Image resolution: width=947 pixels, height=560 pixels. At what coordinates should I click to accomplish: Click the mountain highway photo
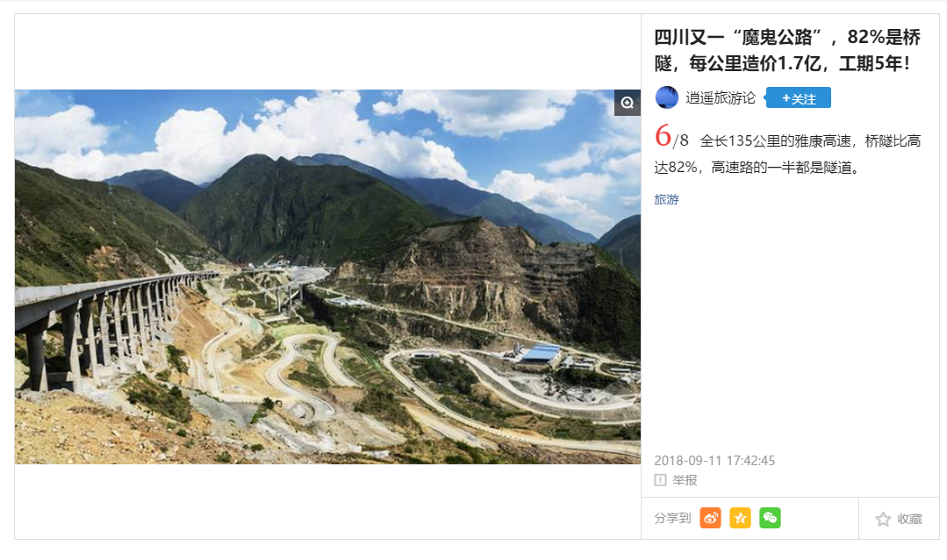(327, 276)
